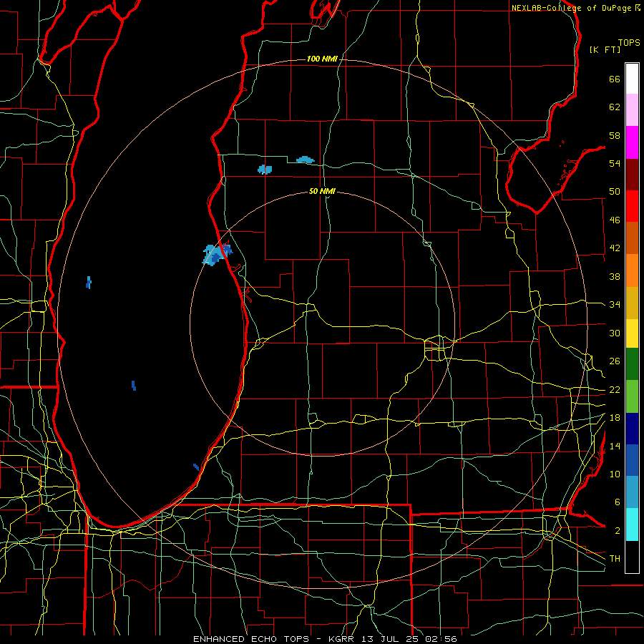The width and height of the screenshot is (644, 644).
Task: Click the navy 14-18 kft legend swatch
Action: click(x=632, y=429)
